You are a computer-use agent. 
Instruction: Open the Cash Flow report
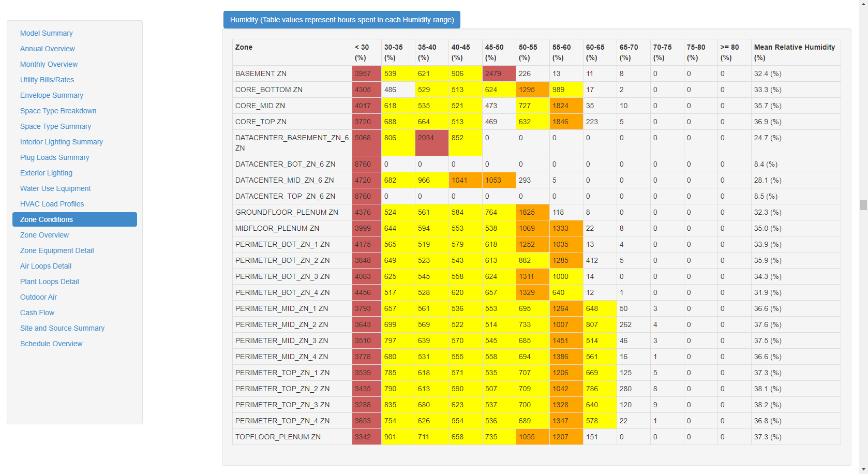coord(37,313)
